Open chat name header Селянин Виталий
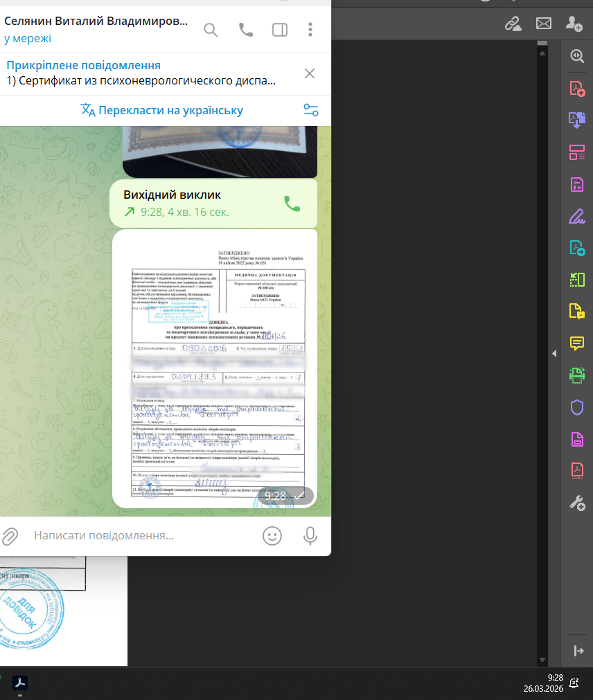This screenshot has width=593, height=700. [x=96, y=21]
